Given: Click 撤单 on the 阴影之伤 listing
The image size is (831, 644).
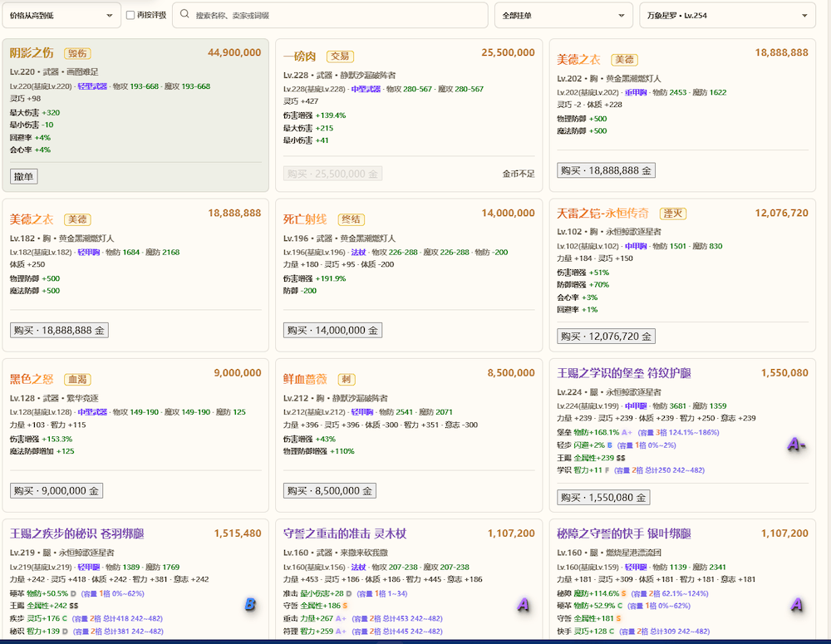Looking at the screenshot, I should [x=24, y=176].
